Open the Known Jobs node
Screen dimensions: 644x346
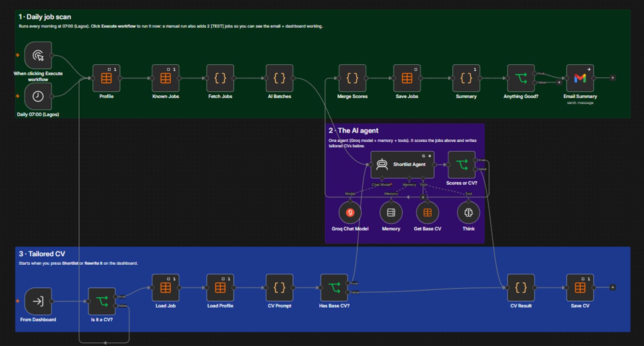pos(166,78)
